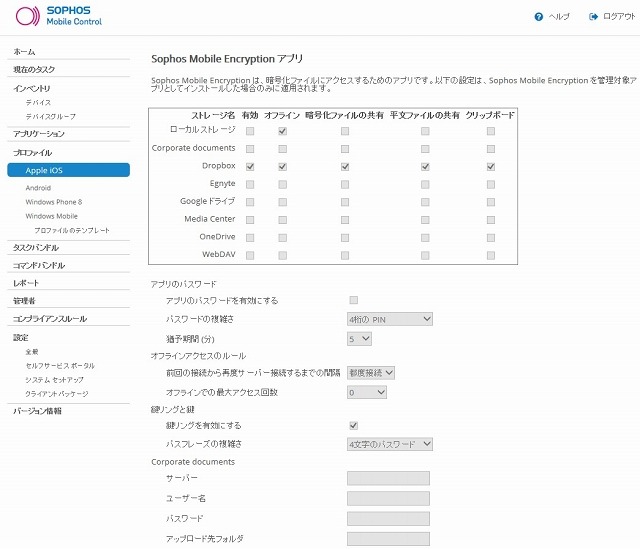Toggle Dropbox オフライン checkbox
This screenshot has width=640, height=549.
point(282,167)
